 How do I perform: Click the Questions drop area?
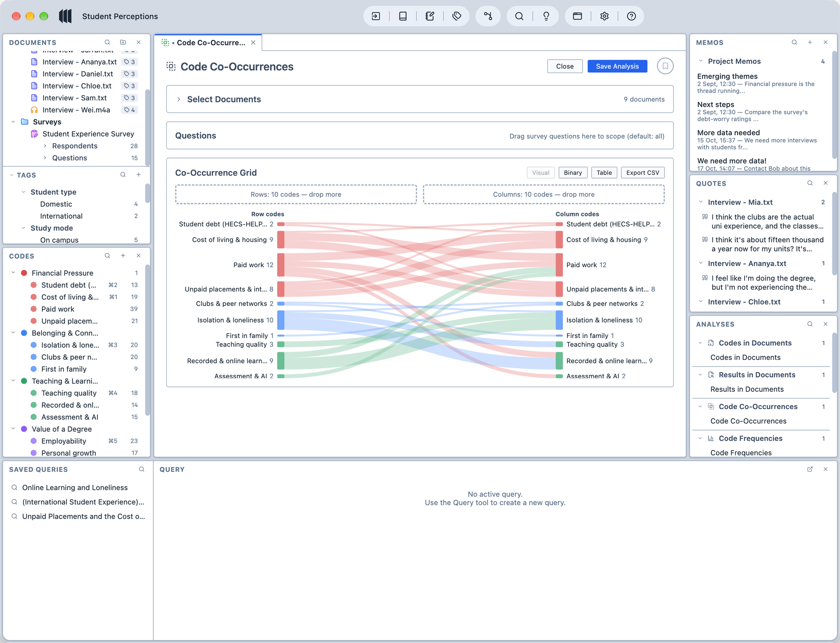(420, 136)
